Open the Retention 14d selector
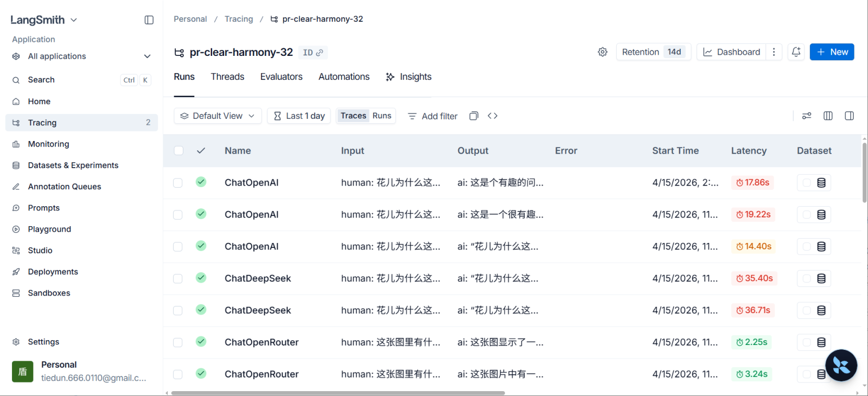 [653, 52]
